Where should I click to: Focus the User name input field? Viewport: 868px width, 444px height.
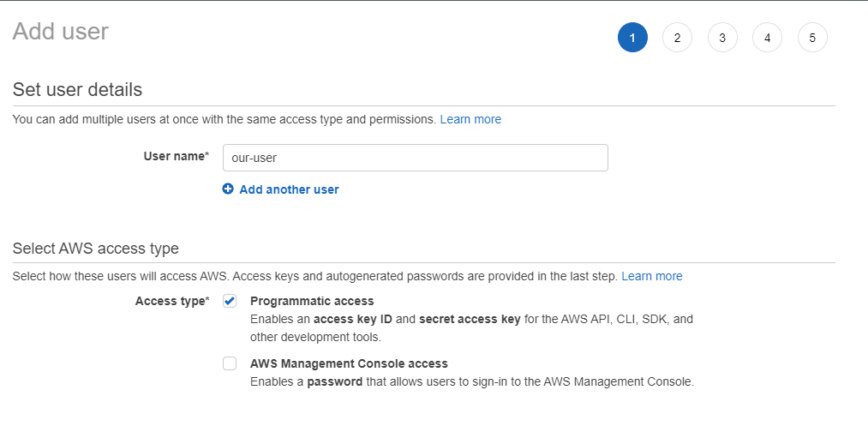pos(415,158)
